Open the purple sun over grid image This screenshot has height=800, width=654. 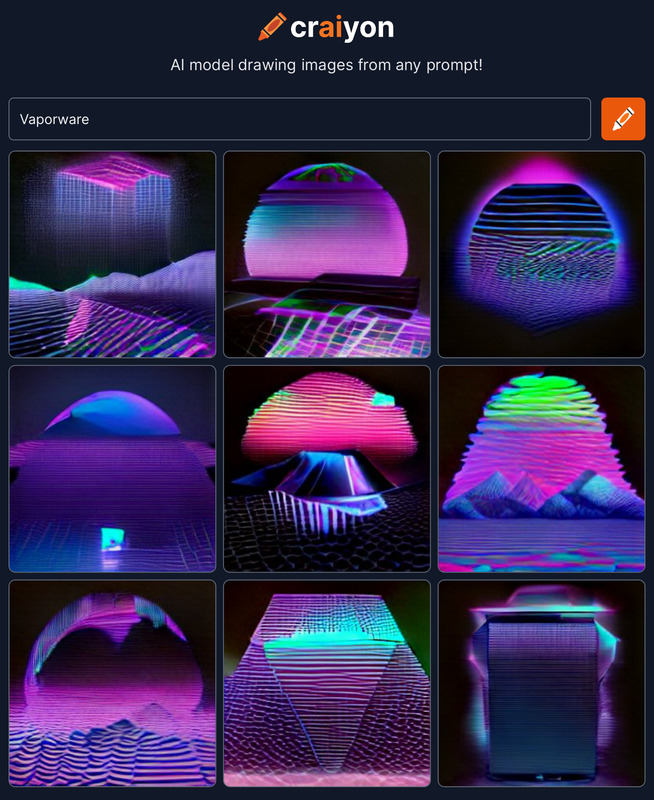pyautogui.click(x=327, y=254)
